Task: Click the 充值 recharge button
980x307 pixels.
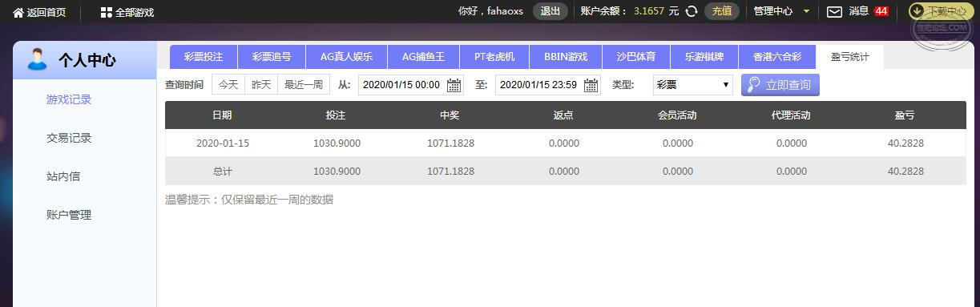Action: 722,11
